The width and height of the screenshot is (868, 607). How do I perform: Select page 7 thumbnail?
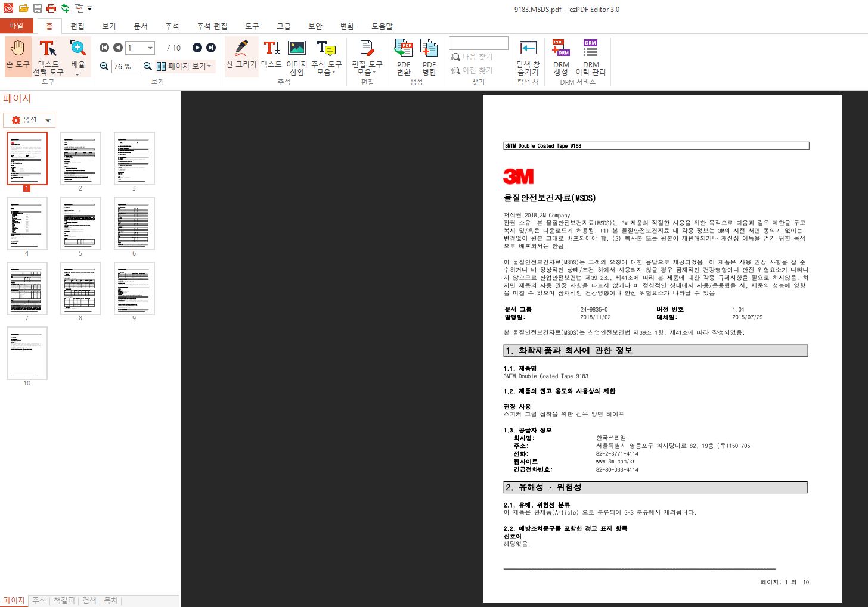[27, 288]
